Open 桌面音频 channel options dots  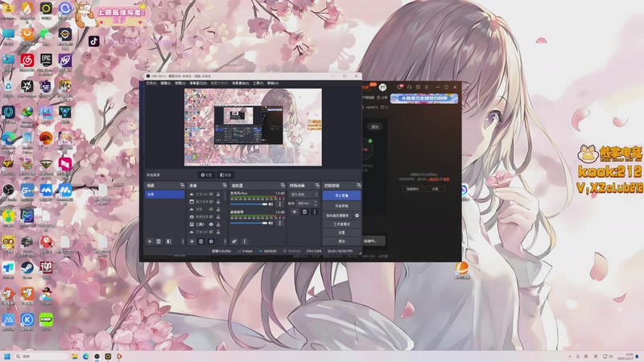(279, 223)
